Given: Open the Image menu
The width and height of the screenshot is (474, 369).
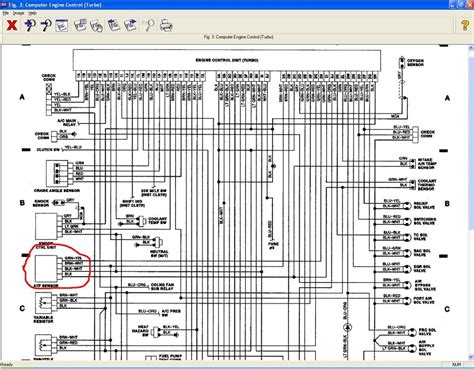Looking at the screenshot, I should [18, 13].
